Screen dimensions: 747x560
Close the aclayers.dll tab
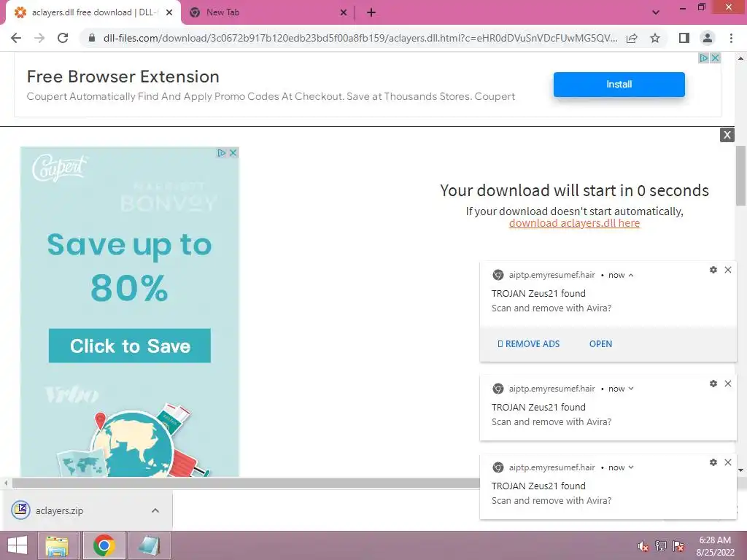click(169, 12)
